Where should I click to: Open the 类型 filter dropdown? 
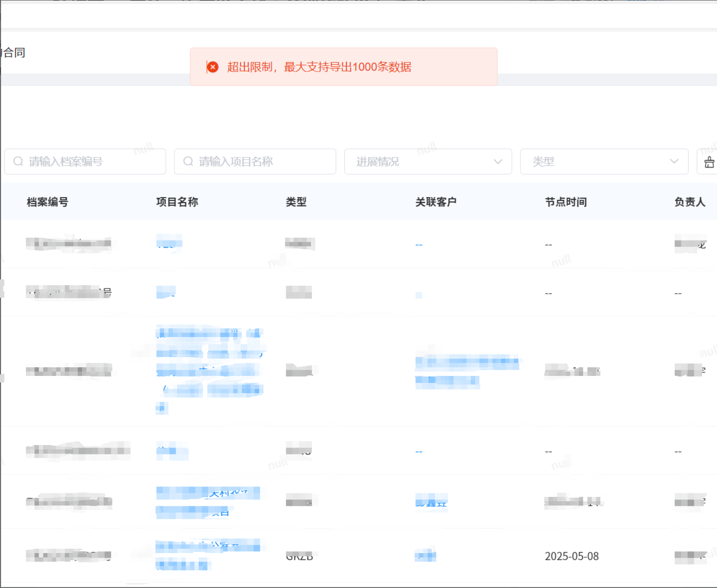click(604, 161)
